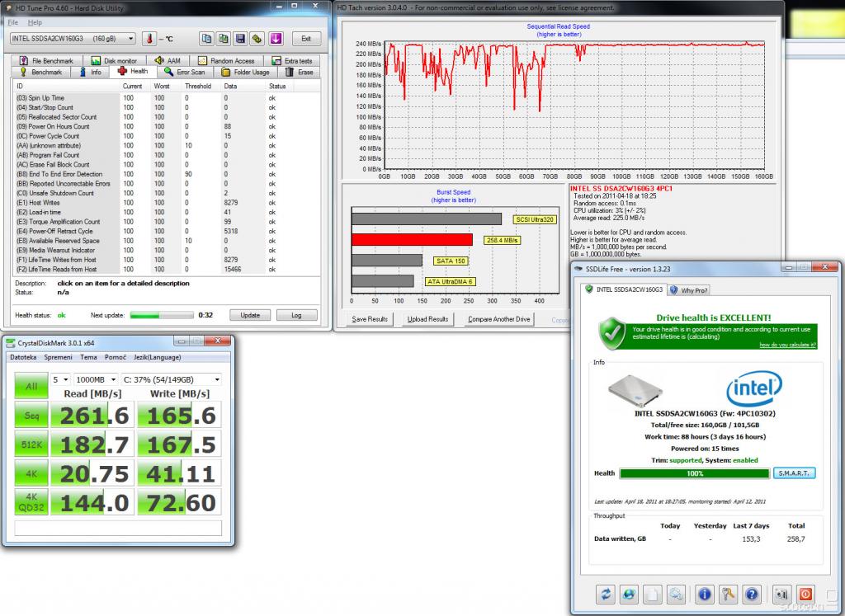This screenshot has height=616, width=845.
Task: Run the 512K test in CrystalDiskMark
Action: coord(31,444)
